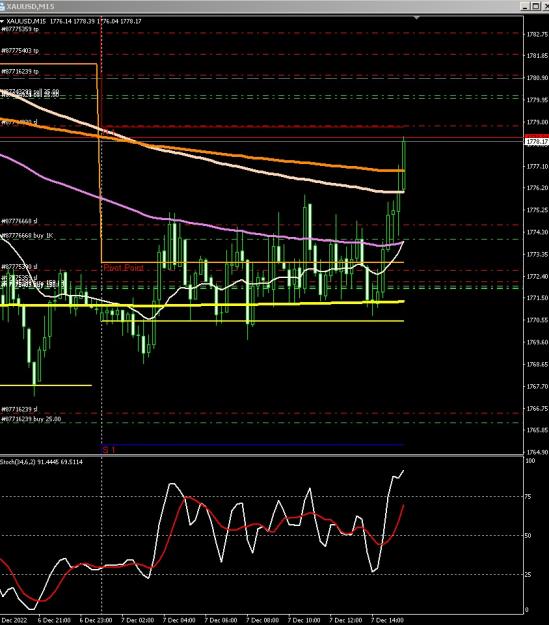Click the stochastic 75 level scale mark

[528, 496]
